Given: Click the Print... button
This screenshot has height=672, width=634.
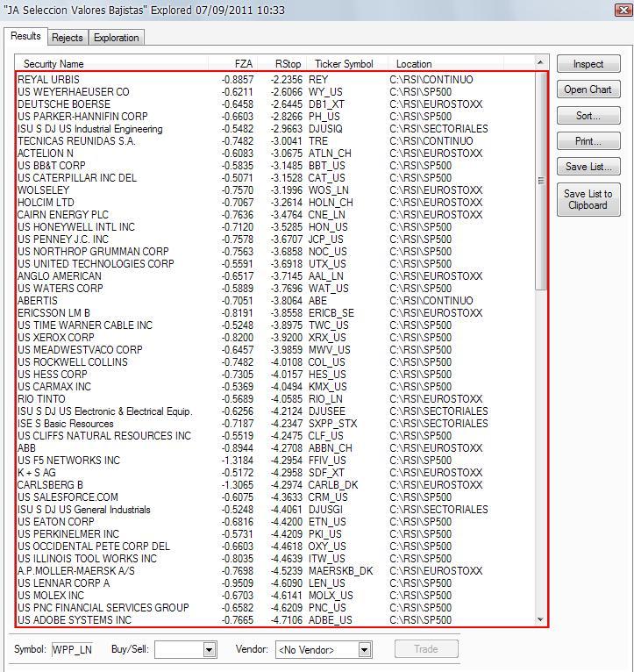Looking at the screenshot, I should tap(588, 141).
